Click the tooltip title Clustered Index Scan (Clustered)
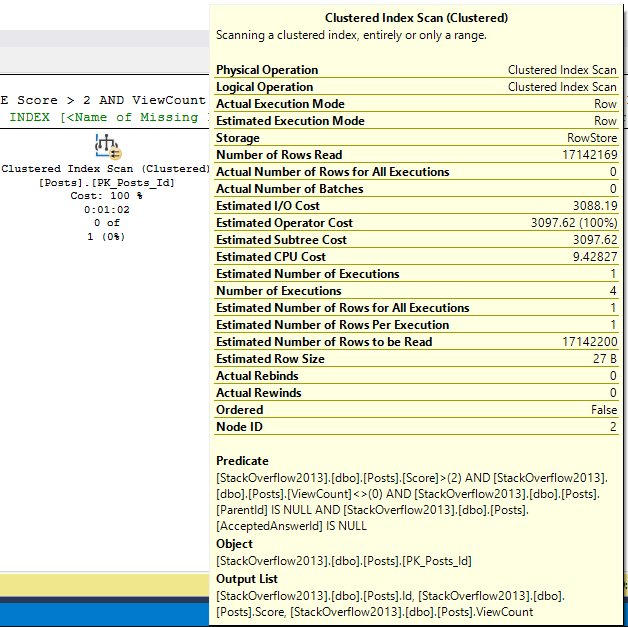Viewport: 628px width, 627px height. point(416,18)
